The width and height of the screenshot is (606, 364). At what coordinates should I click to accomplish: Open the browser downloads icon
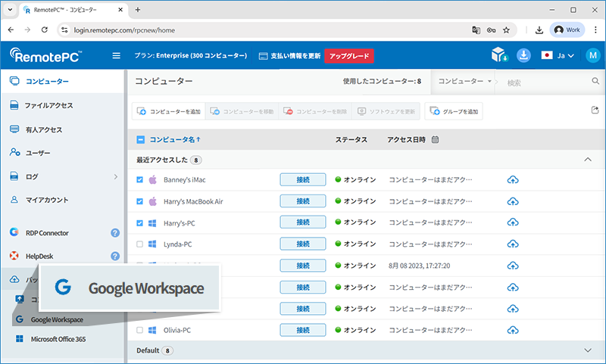(539, 30)
